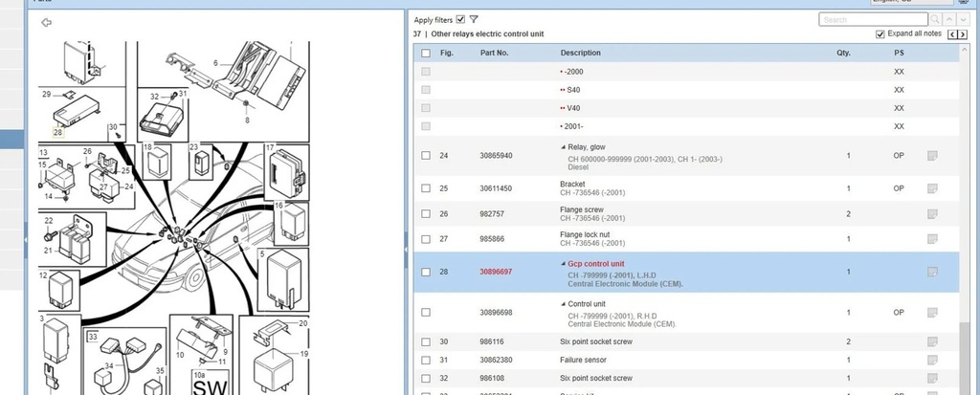Image resolution: width=980 pixels, height=395 pixels.
Task: Click the previous-section left arrow button
Action: pyautogui.click(x=953, y=34)
